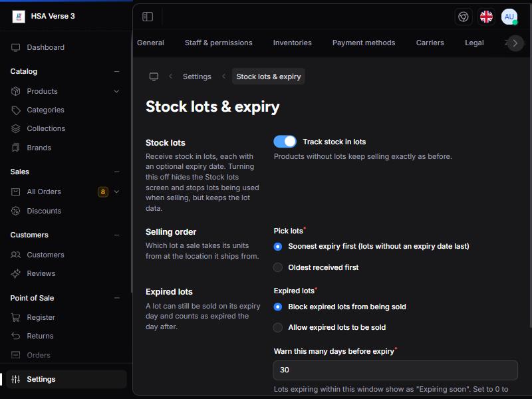Collapse the Customers section

coord(117,235)
